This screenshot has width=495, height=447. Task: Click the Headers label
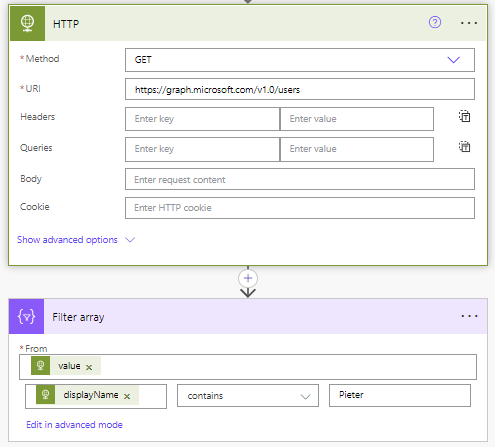pos(38,117)
